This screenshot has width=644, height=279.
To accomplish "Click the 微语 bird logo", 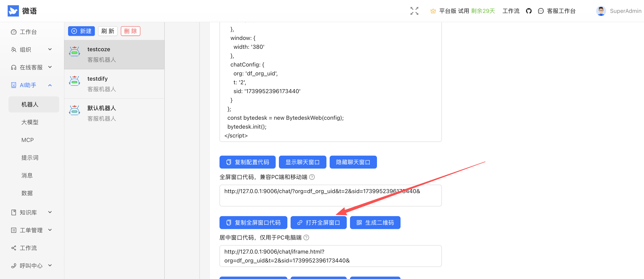I will (13, 11).
